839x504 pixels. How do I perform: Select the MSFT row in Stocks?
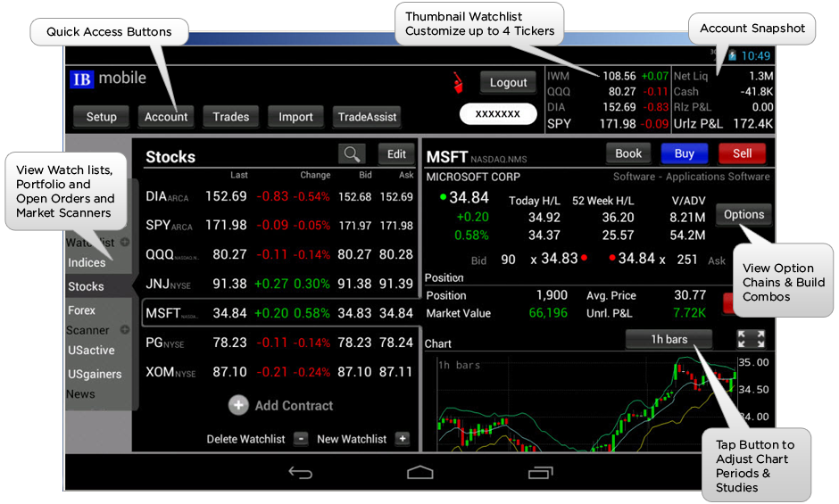[279, 313]
